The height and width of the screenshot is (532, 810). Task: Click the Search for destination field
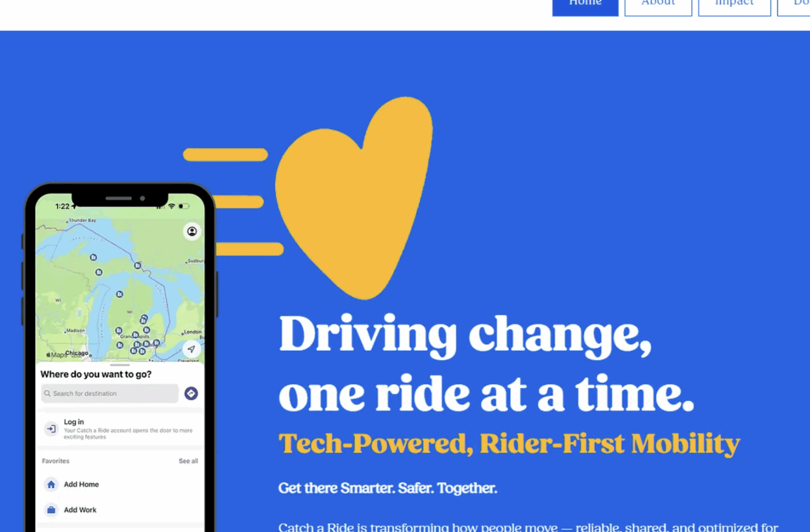click(110, 393)
